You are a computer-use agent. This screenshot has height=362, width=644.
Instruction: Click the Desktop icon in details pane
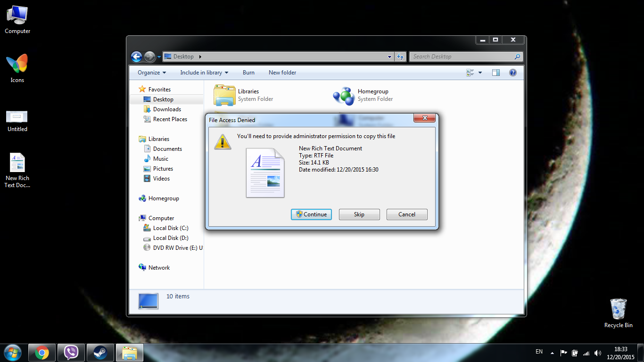(x=148, y=301)
